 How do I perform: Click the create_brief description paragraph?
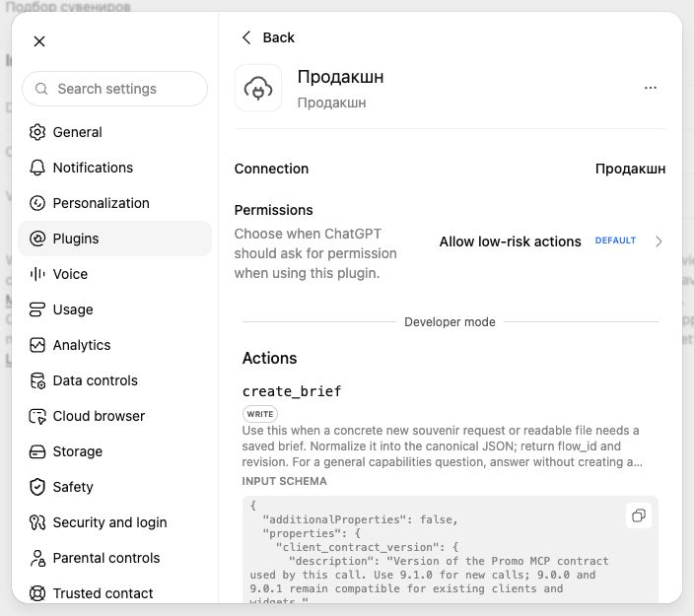tap(443, 446)
